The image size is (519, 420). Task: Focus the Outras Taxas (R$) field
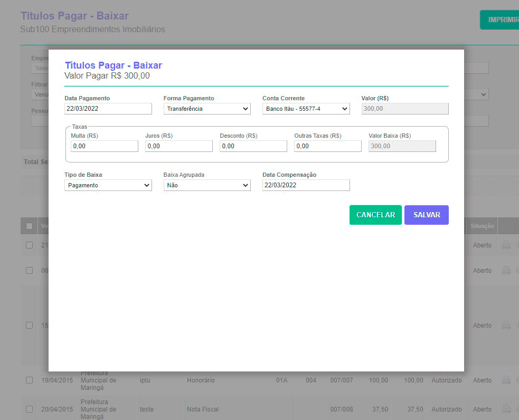pyautogui.click(x=327, y=146)
